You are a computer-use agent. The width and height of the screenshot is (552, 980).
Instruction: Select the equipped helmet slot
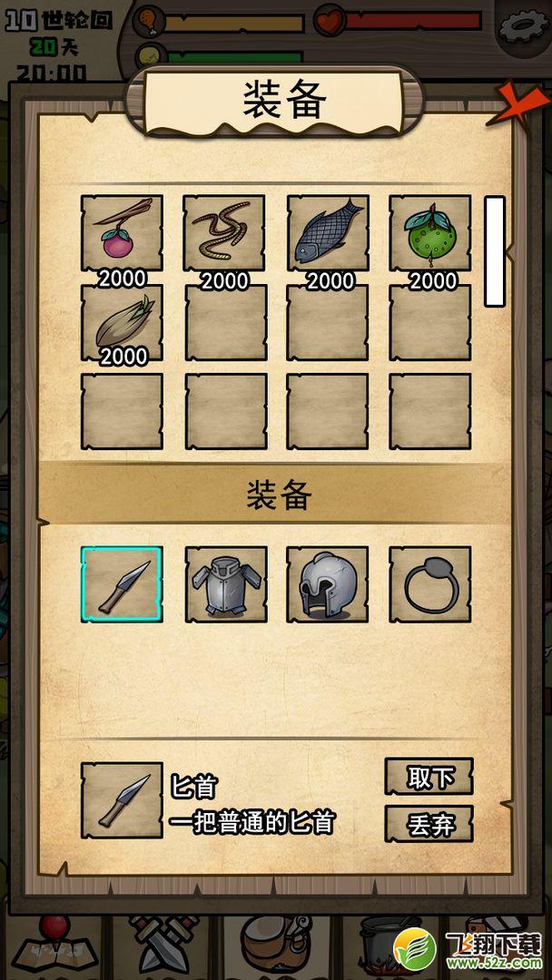328,584
